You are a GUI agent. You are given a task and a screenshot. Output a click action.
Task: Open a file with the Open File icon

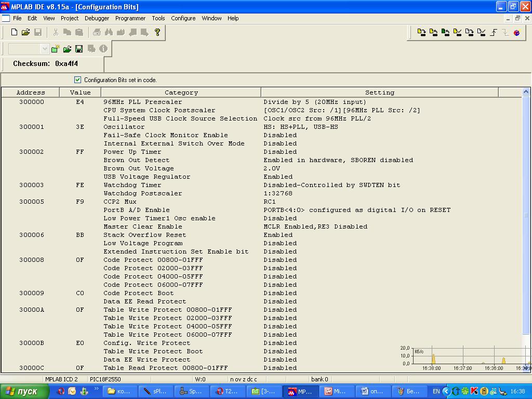(x=25, y=32)
